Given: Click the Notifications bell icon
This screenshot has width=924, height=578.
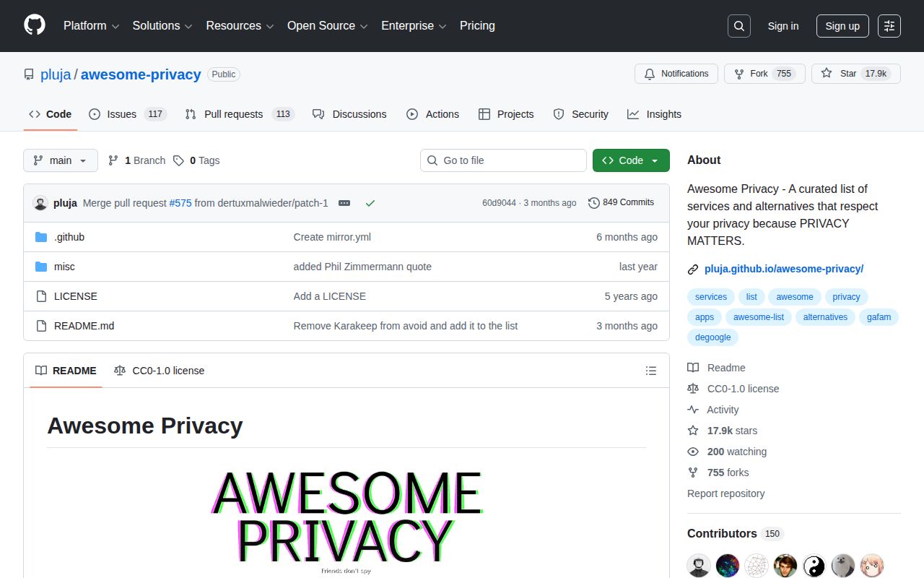Looking at the screenshot, I should 649,74.
